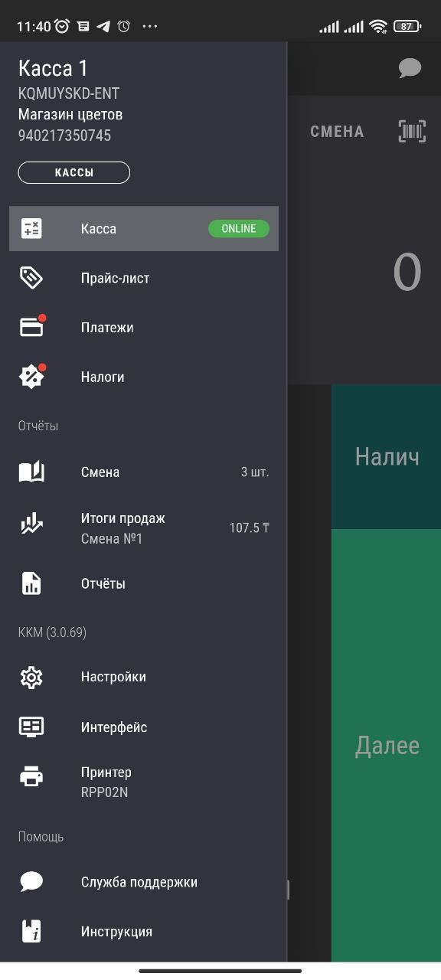
Task: Switch to the СМЕНА tab
Action: tap(337, 131)
